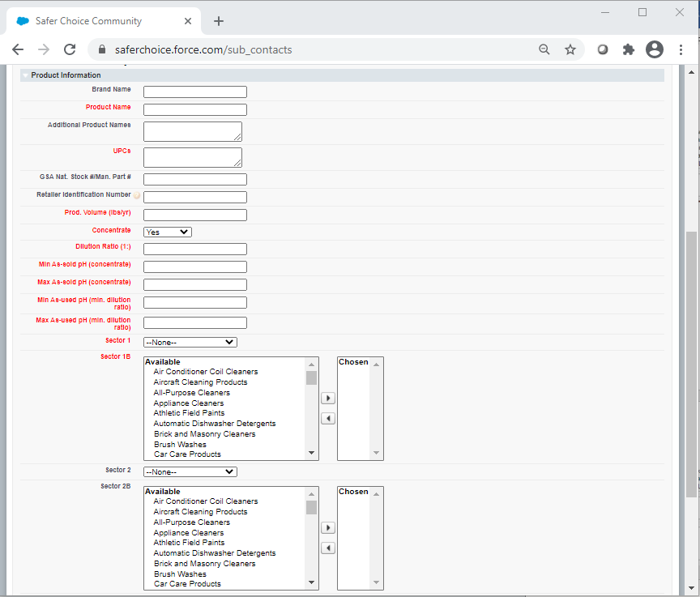The width and height of the screenshot is (700, 597).
Task: Choose Athletic Field Paints in Sector 2B list
Action: [x=189, y=543]
